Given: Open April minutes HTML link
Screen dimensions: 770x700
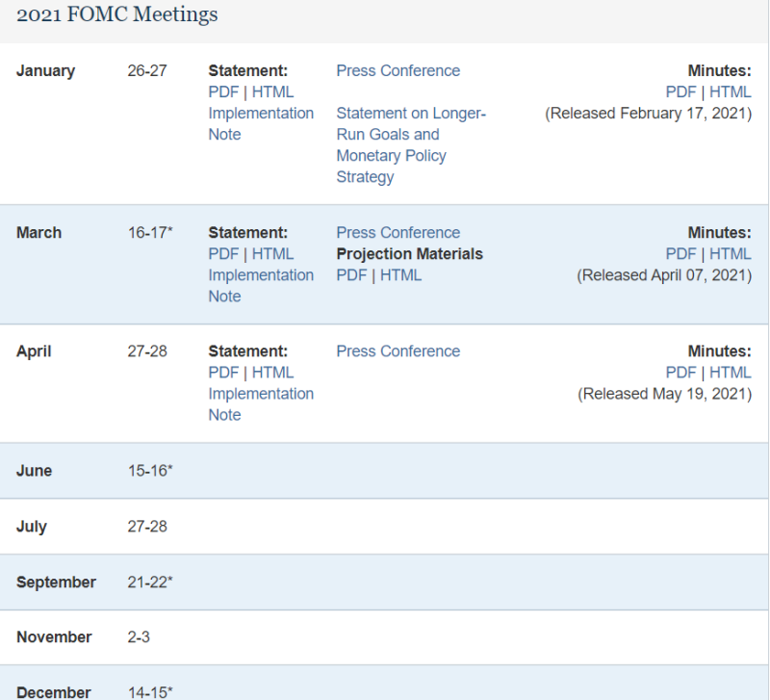Looking at the screenshot, I should pos(731,373).
